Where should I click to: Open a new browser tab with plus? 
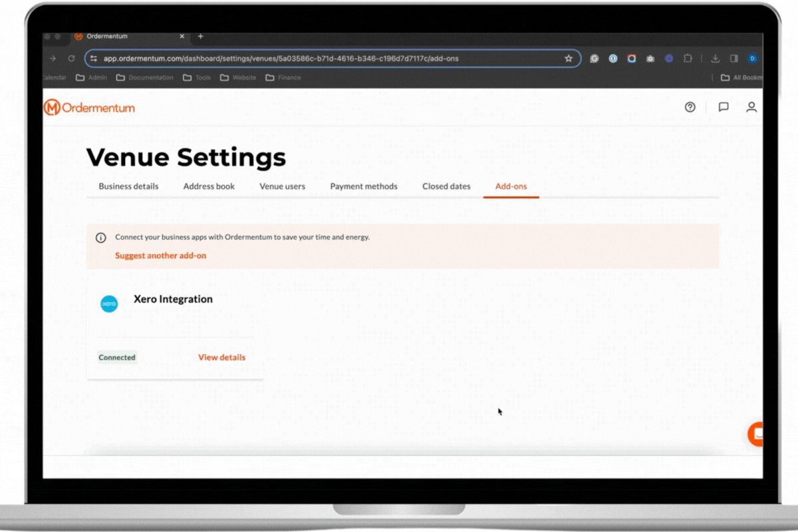(x=200, y=37)
